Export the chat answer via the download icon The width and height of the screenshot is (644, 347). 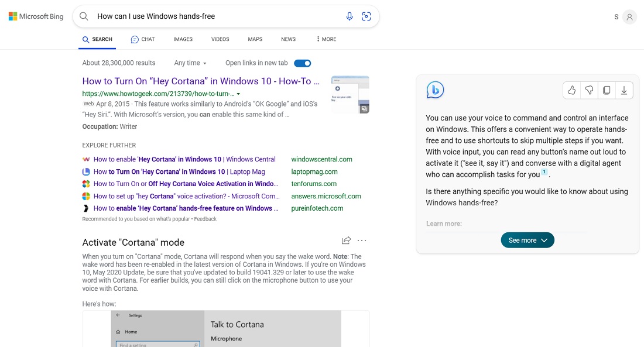[x=624, y=90]
